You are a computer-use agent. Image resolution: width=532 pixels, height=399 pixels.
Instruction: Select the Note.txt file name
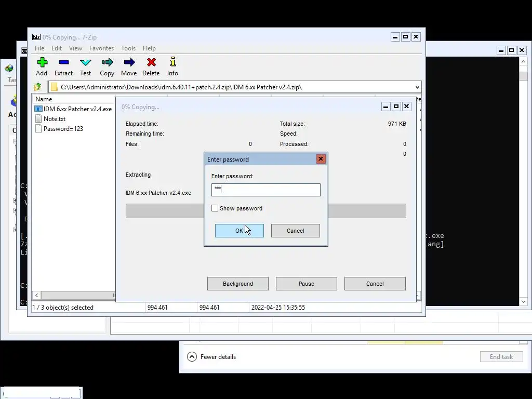point(55,119)
